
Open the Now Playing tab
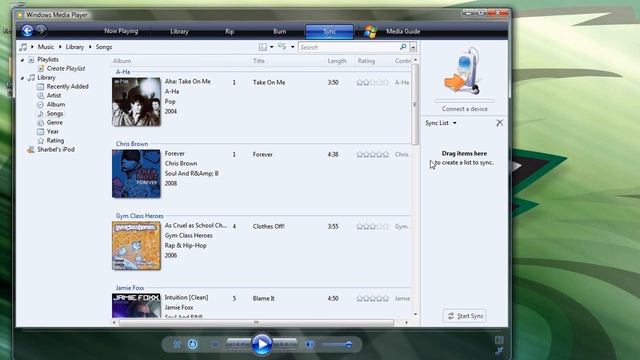121,31
